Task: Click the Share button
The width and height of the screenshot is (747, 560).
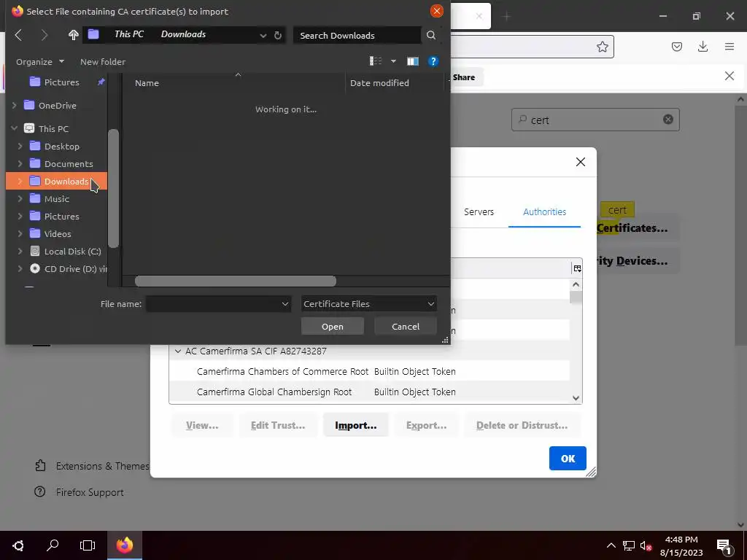Action: [464, 77]
